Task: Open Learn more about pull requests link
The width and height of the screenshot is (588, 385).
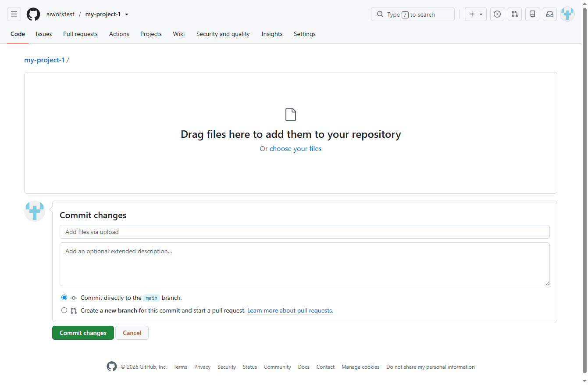Action: [x=290, y=310]
